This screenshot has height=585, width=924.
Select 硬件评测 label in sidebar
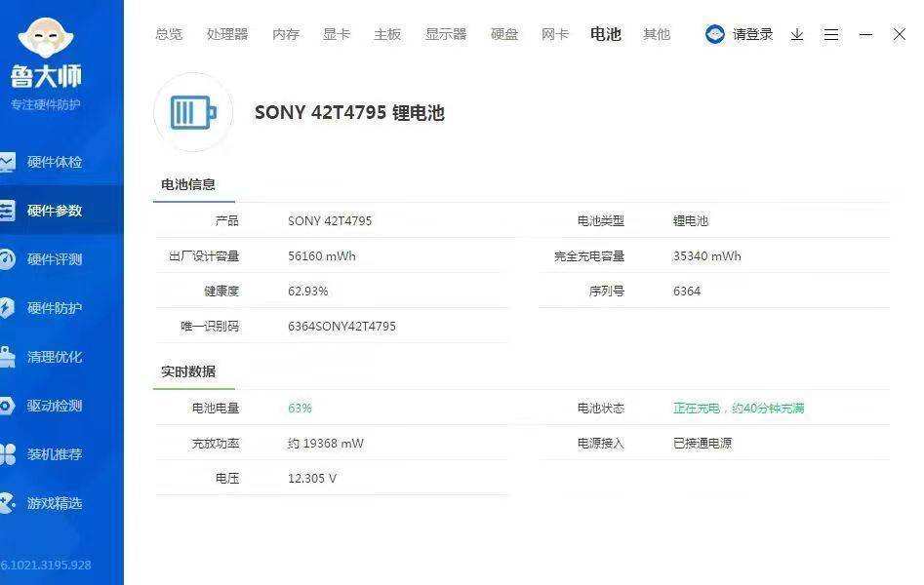tap(55, 259)
